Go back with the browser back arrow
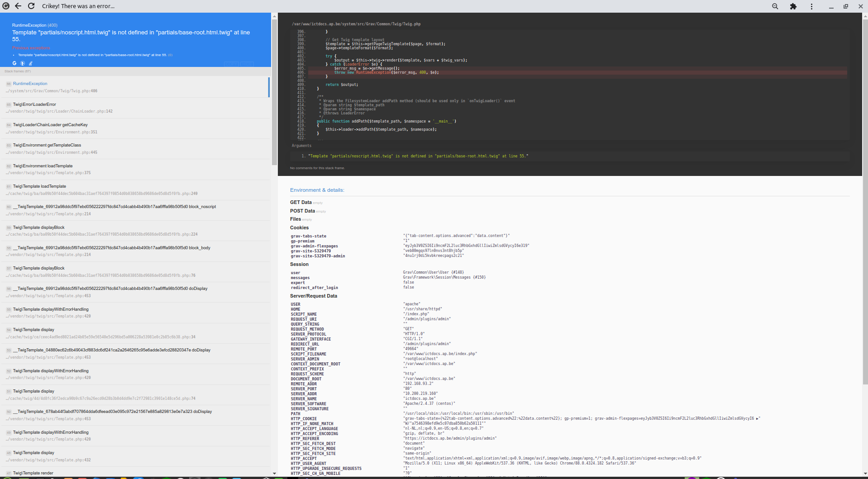Viewport: 868px width, 479px height. [18, 6]
